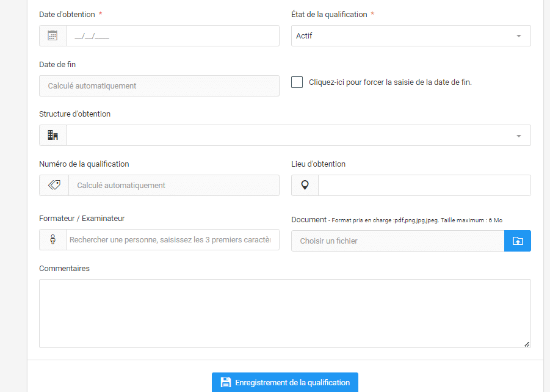The width and height of the screenshot is (550, 392).
Task: Click the Numéro de la qualification field
Action: [x=173, y=185]
